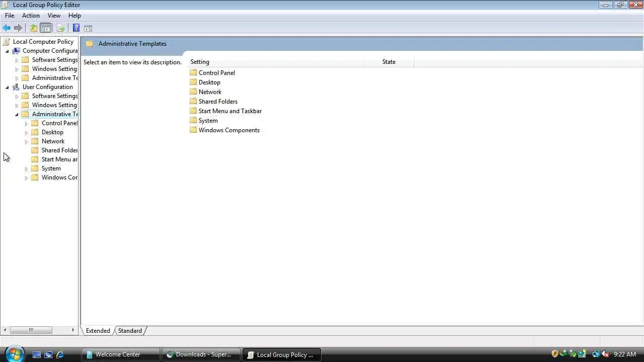Viewport: 644px width, 362px height.
Task: Expand Administrative Templates under Computer Configuration
Action: pyautogui.click(x=17, y=78)
